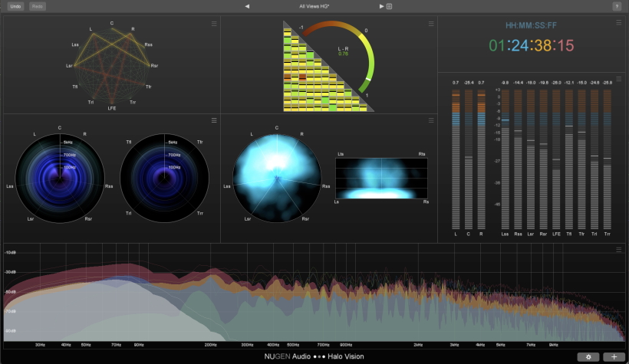Screen dimensions: 629x364
Task: Open the location haze panel menu
Action: pyautogui.click(x=431, y=120)
